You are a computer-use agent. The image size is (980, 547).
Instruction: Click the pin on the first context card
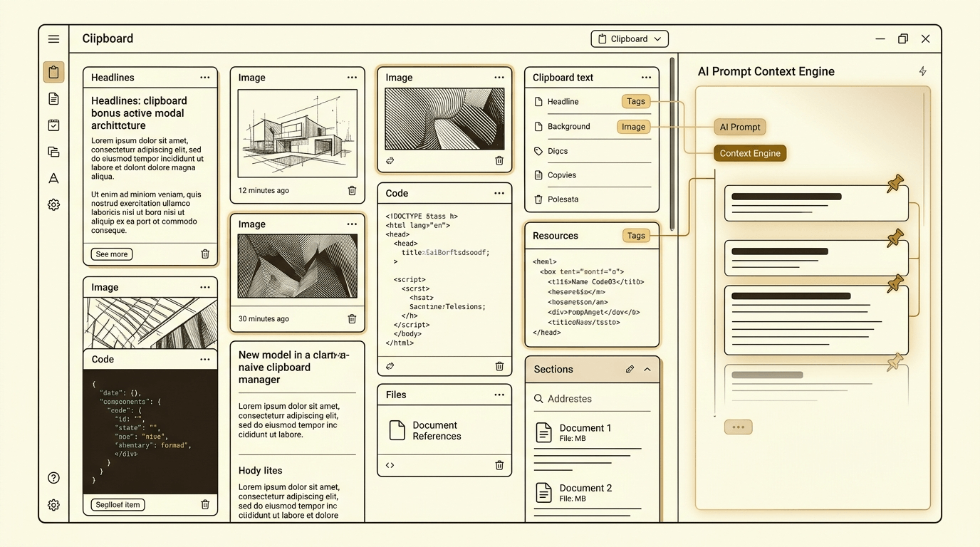(895, 184)
